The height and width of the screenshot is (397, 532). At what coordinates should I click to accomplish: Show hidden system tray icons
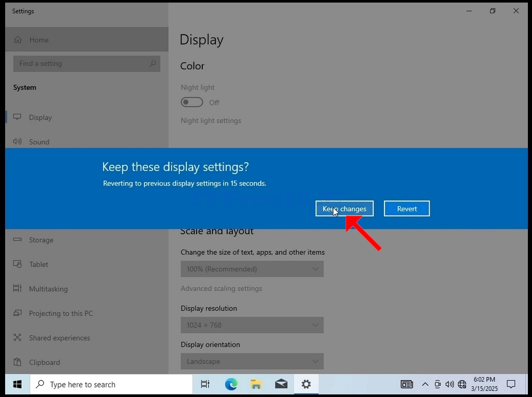click(425, 384)
